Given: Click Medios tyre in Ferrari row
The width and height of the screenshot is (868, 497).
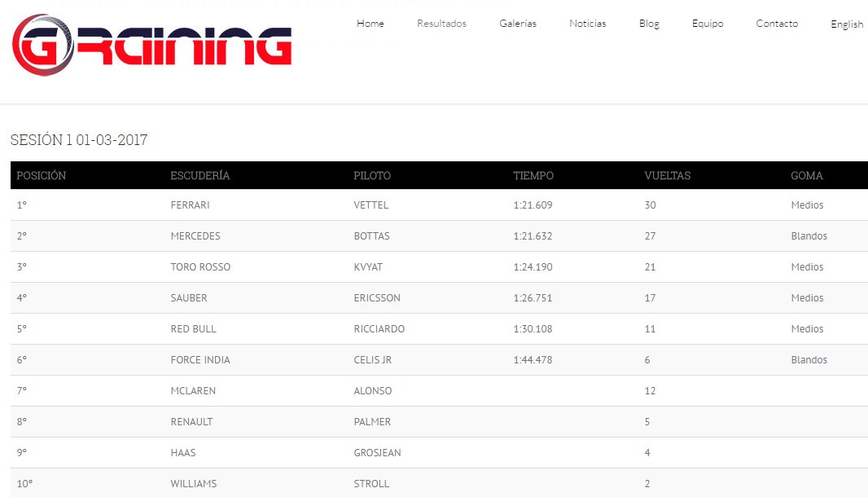Looking at the screenshot, I should (807, 205).
